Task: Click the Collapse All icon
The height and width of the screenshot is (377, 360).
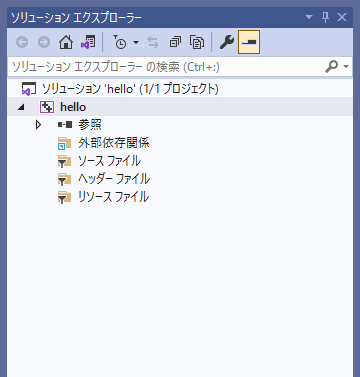Action: click(x=175, y=42)
